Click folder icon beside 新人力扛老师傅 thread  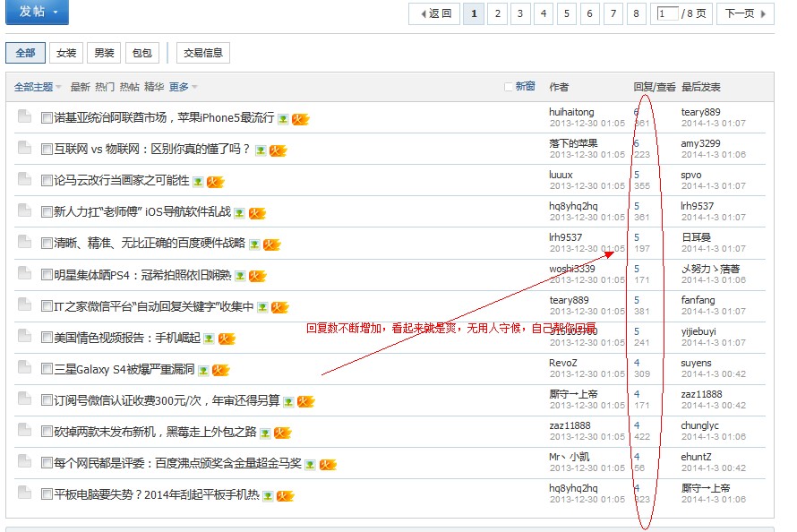[x=24, y=210]
